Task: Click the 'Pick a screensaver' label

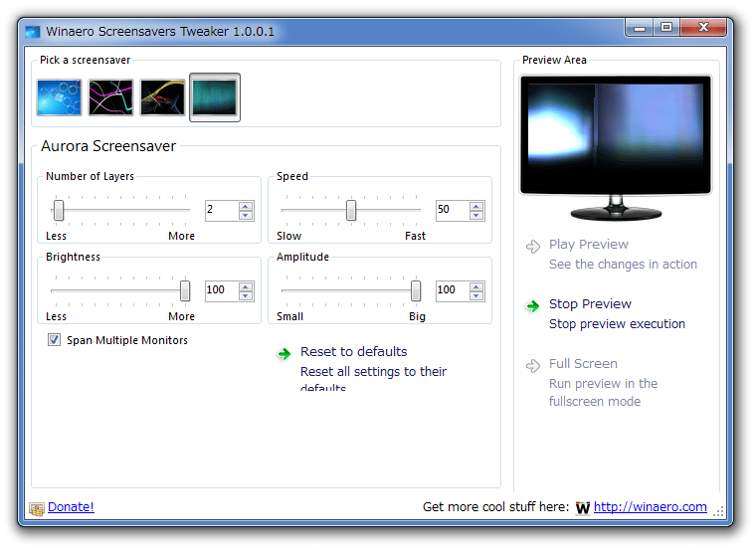Action: pos(86,60)
